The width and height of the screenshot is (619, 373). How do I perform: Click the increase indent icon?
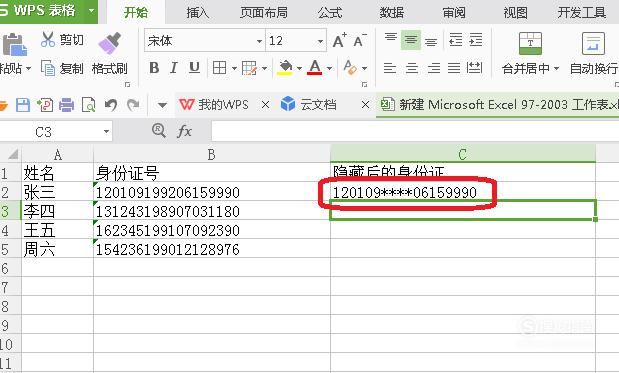[476, 40]
